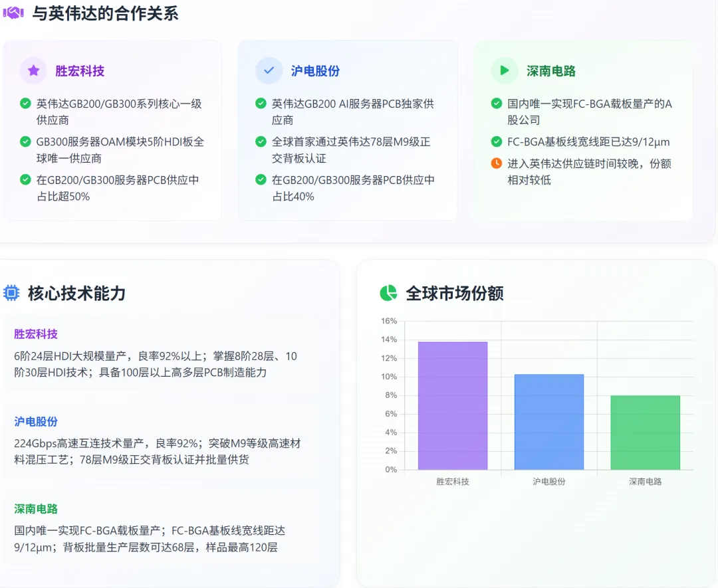Click the 16% label on chart axis
This screenshot has height=588, width=718.
click(x=389, y=321)
